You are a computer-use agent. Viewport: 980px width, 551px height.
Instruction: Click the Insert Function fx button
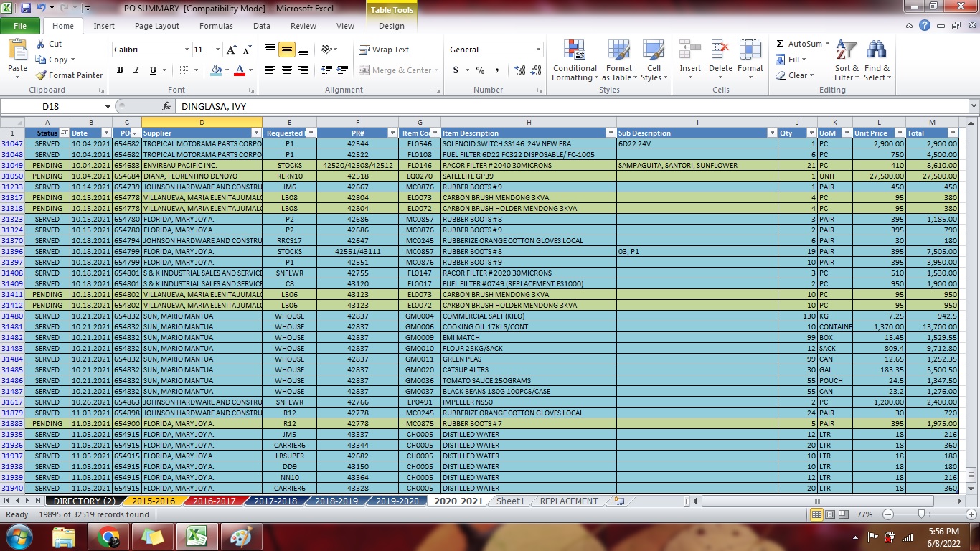[166, 106]
